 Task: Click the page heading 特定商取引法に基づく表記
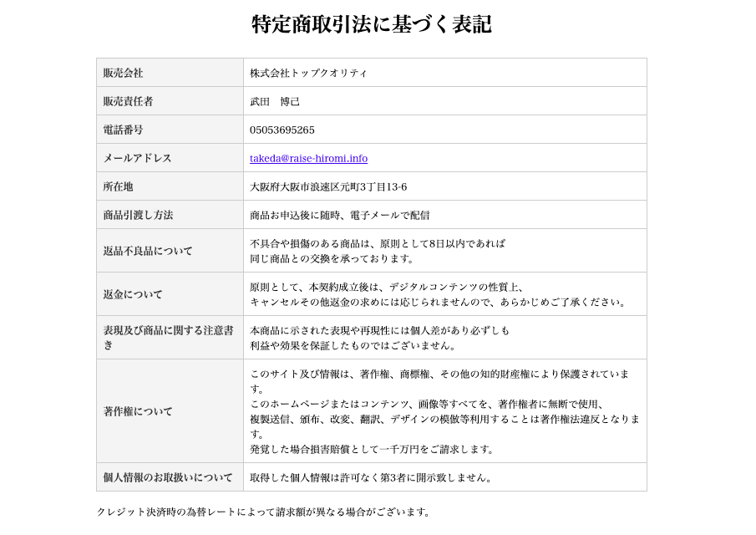[x=372, y=24]
